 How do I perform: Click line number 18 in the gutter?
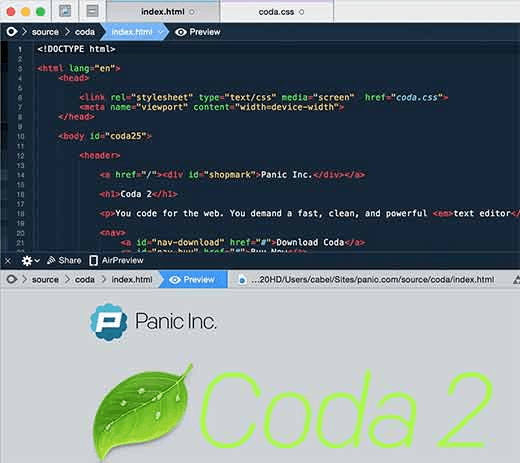point(20,214)
